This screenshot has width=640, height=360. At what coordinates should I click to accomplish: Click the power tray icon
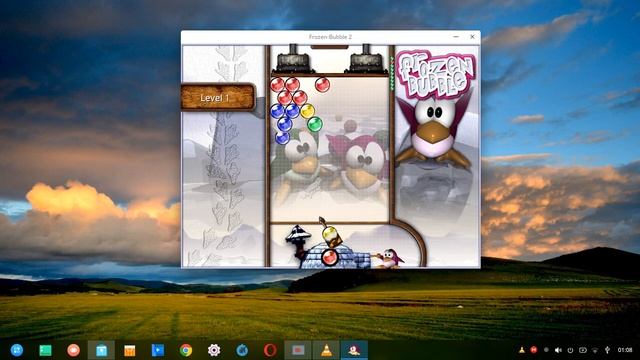570,350
